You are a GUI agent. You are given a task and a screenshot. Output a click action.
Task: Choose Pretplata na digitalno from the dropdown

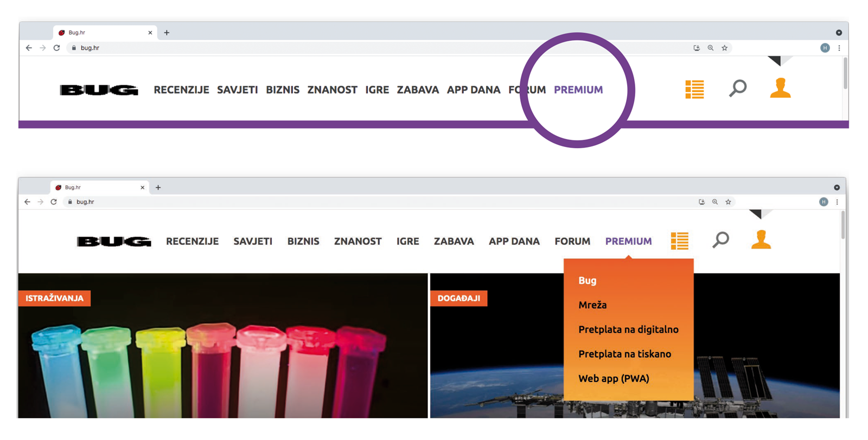(x=628, y=329)
